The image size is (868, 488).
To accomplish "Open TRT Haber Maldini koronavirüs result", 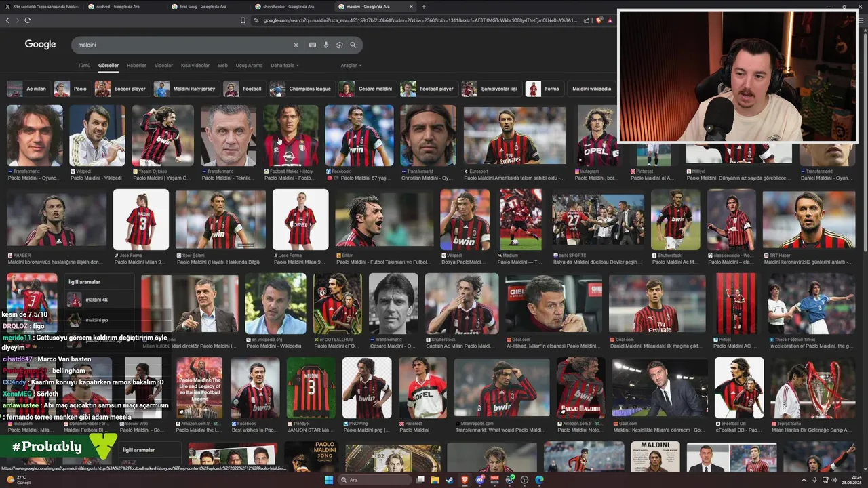I will pyautogui.click(x=808, y=220).
